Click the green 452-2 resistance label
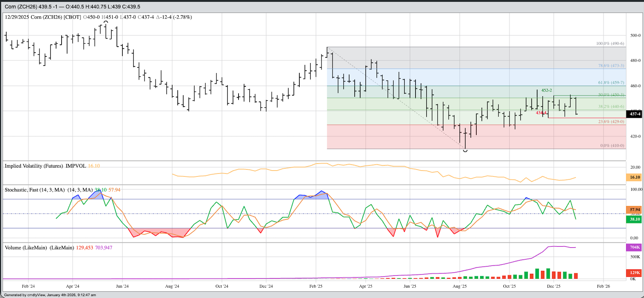This screenshot has width=644, height=298. 546,90
